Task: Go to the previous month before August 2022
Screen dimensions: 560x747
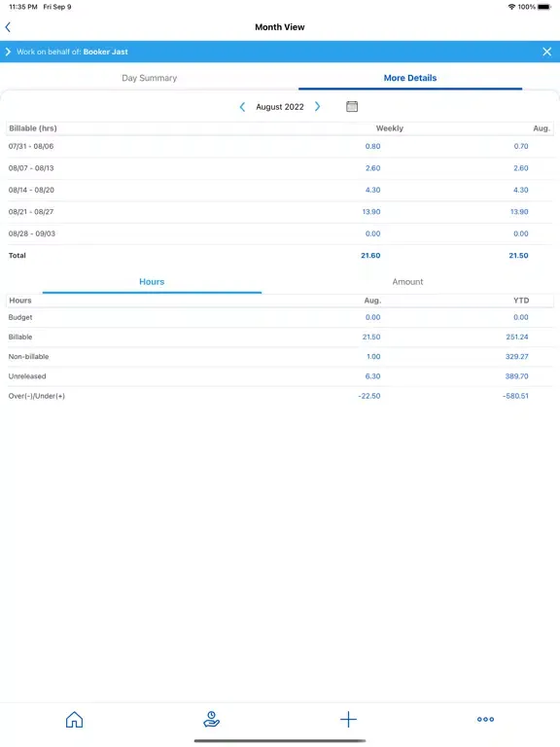Action: (x=242, y=107)
